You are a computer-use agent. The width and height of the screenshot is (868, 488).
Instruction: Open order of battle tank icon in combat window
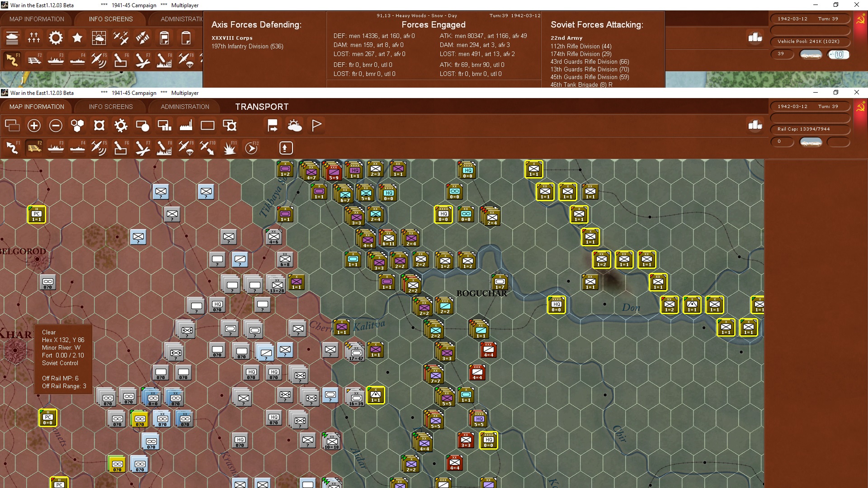click(x=12, y=38)
